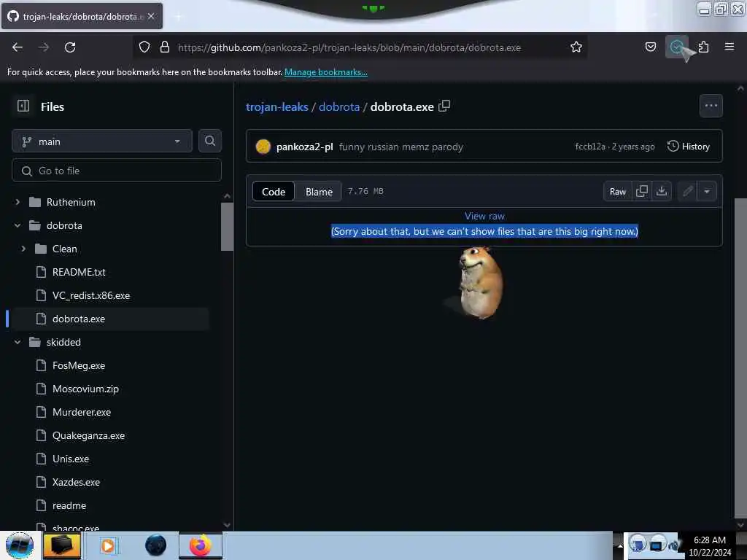Open the Manage bookmarks link
This screenshot has width=747, height=560.
326,72
